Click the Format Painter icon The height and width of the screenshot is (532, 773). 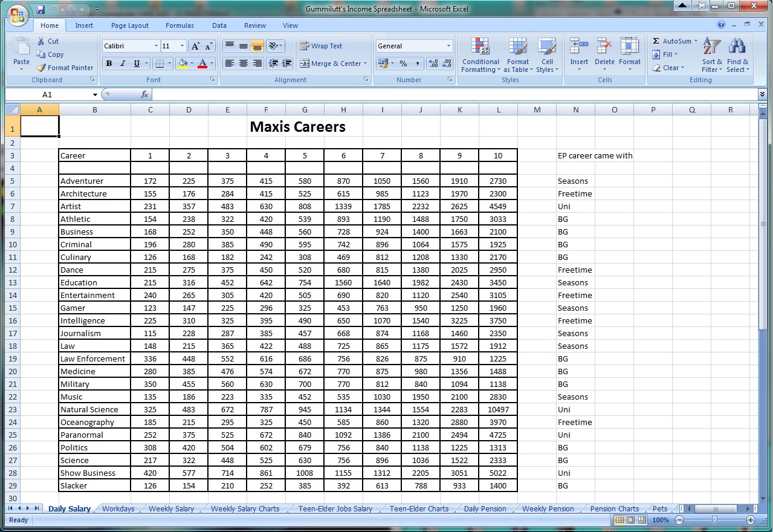pyautogui.click(x=41, y=68)
